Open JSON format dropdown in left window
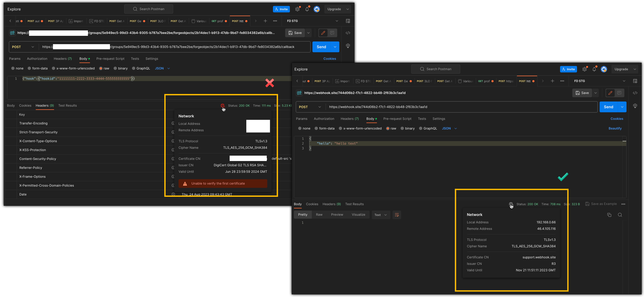 pos(162,68)
